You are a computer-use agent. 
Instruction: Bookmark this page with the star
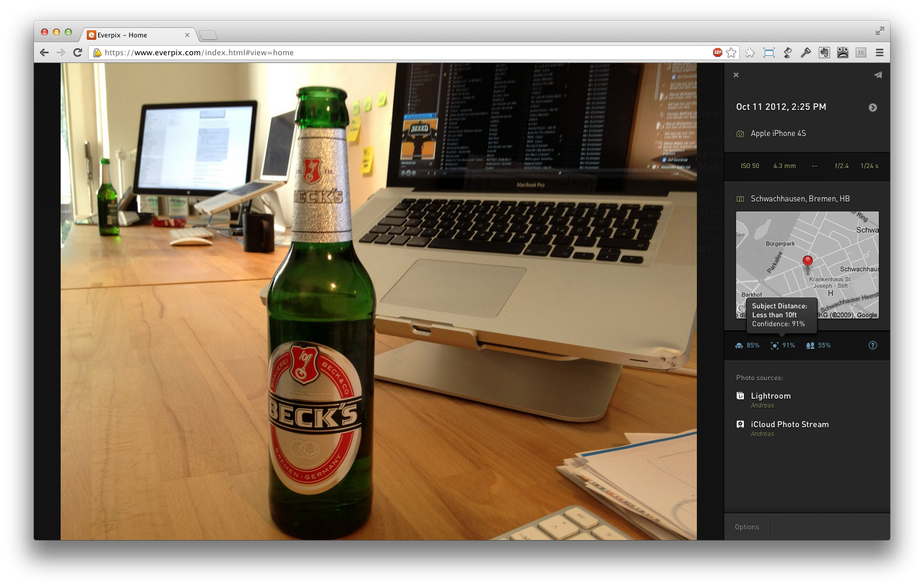coord(731,52)
